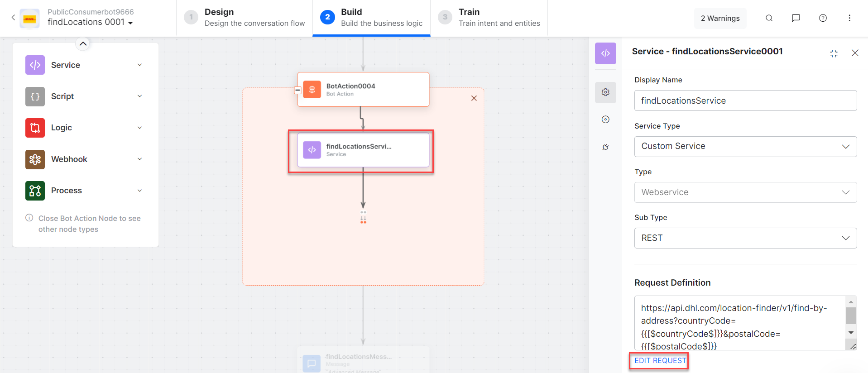This screenshot has width=868, height=373.
Task: Collapse BotAction0004 group with minus toggle
Action: [297, 90]
